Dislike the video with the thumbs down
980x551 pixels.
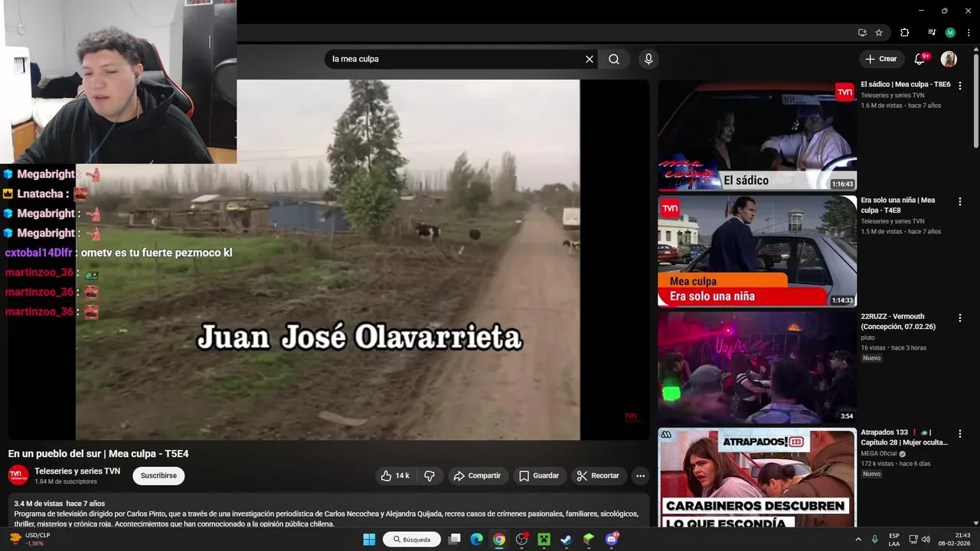click(430, 476)
